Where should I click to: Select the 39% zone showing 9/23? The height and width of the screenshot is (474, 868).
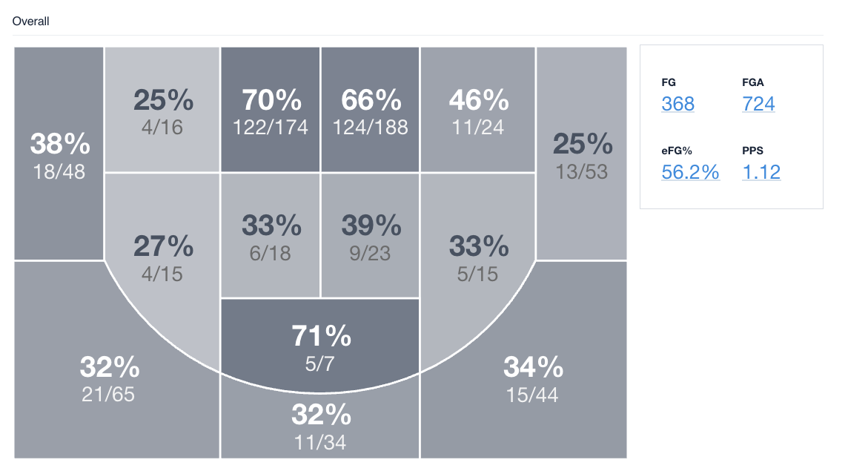click(x=370, y=236)
